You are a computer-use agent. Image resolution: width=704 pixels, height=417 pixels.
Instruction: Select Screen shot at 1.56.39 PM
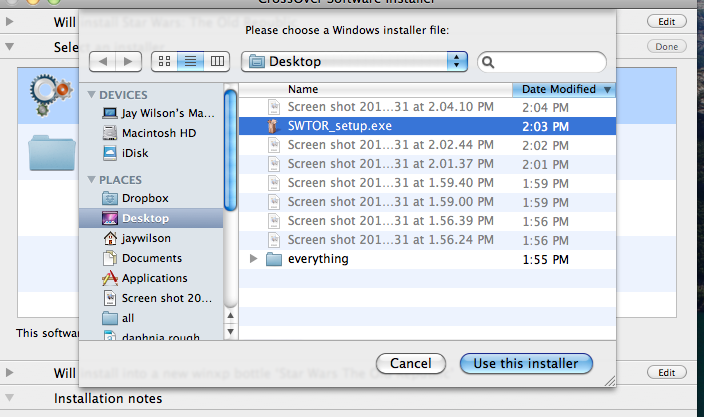[427, 221]
